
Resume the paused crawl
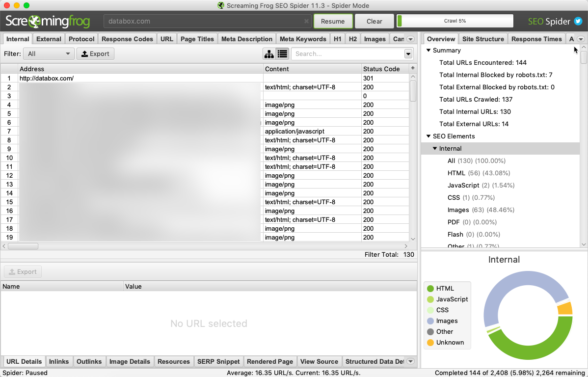click(x=333, y=22)
